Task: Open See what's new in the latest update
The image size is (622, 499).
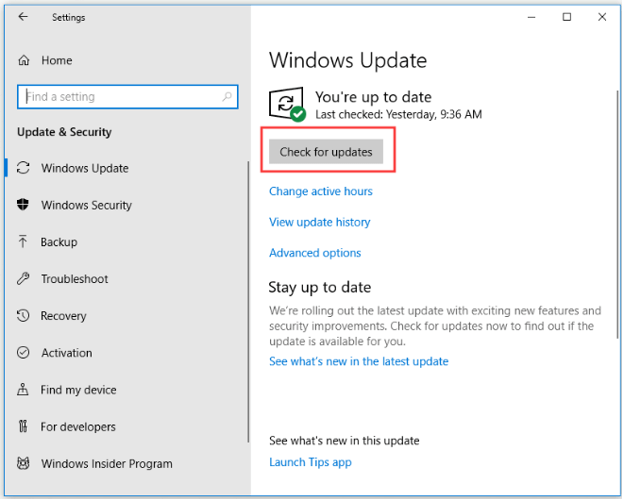Action: 359,361
